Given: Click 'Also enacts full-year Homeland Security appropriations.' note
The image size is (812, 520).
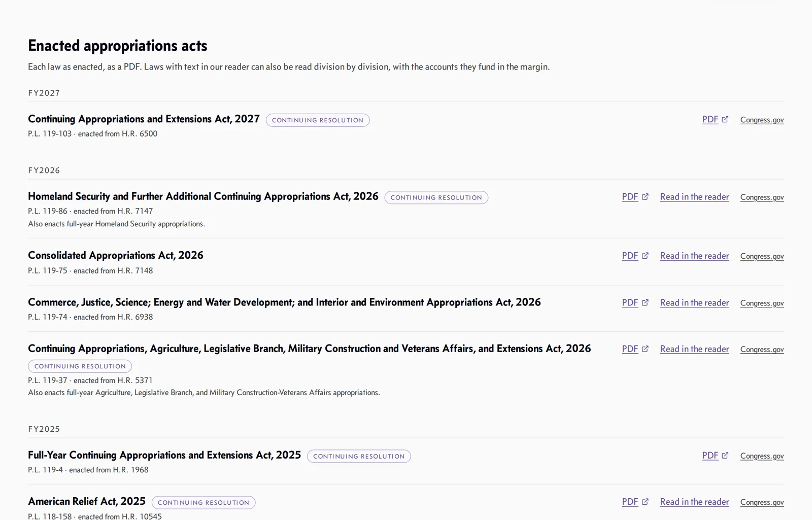Looking at the screenshot, I should (x=117, y=224).
